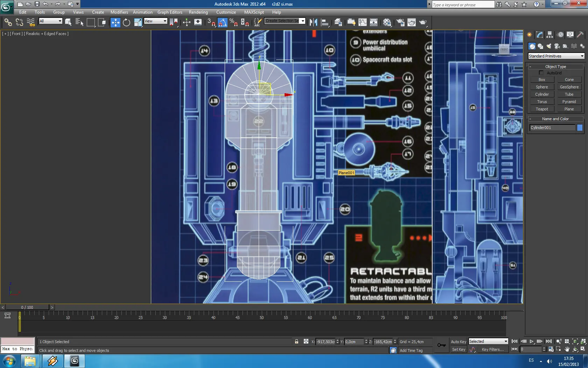
Task: Click the time slider showing 0 / 100
Action: coord(27,307)
